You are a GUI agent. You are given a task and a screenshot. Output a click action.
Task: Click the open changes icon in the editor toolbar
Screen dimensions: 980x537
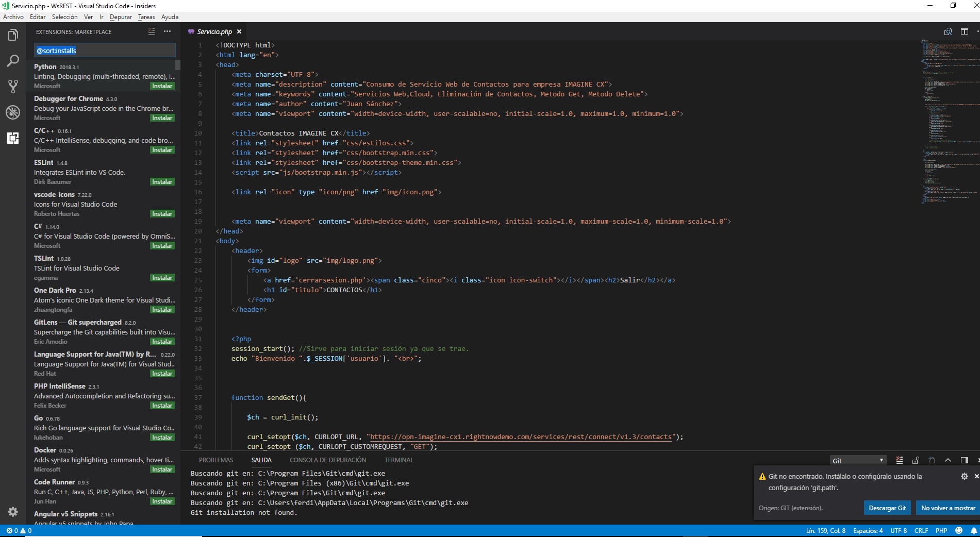(x=948, y=31)
